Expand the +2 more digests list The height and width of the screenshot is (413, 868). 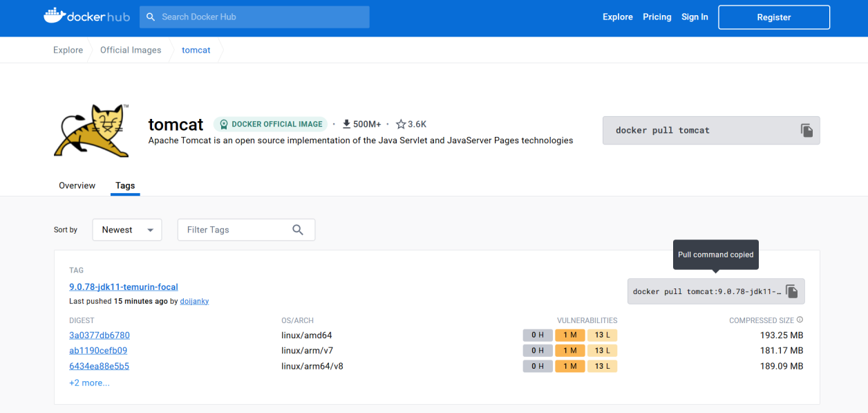tap(89, 383)
